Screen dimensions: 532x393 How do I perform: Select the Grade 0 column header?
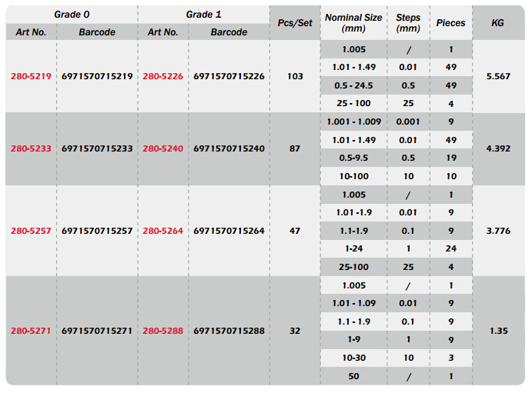[72, 15]
